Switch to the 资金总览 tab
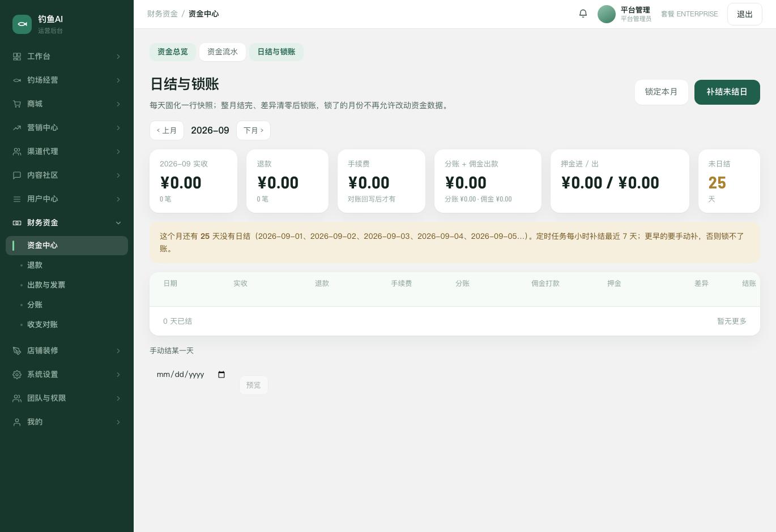Image resolution: width=776 pixels, height=532 pixels. coord(173,52)
